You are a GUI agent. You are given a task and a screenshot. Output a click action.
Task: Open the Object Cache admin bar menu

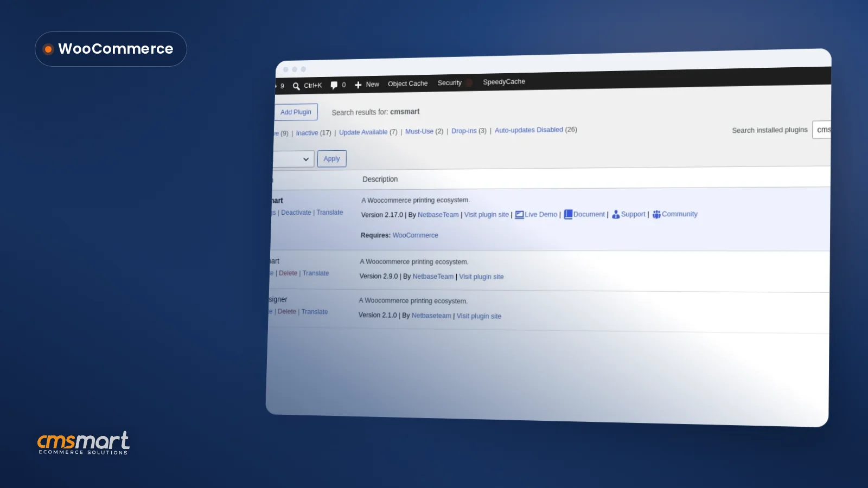coord(408,84)
